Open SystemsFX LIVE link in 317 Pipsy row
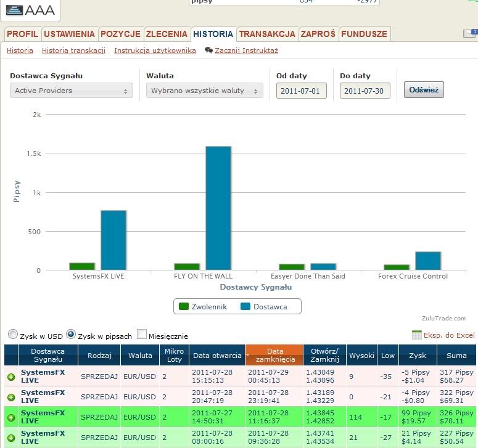This screenshot has width=478, height=448. pyautogui.click(x=43, y=376)
